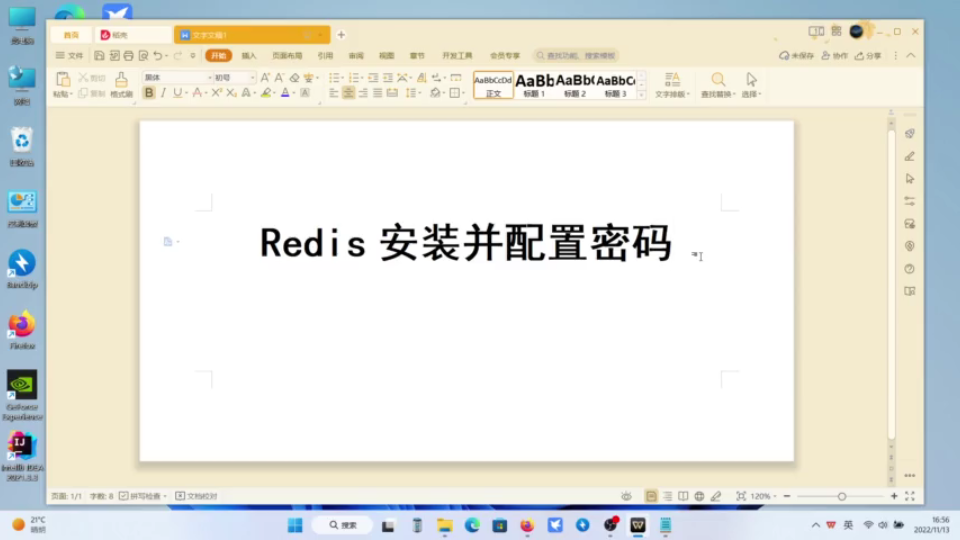The width and height of the screenshot is (960, 540).
Task: Click the text highlight color swatch
Action: (266, 93)
